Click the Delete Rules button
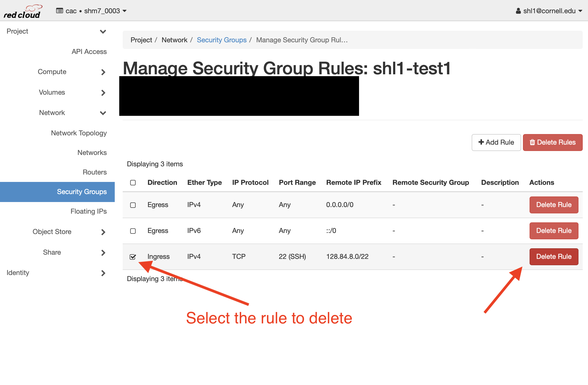Screen dimensions: 588x385 [553, 142]
